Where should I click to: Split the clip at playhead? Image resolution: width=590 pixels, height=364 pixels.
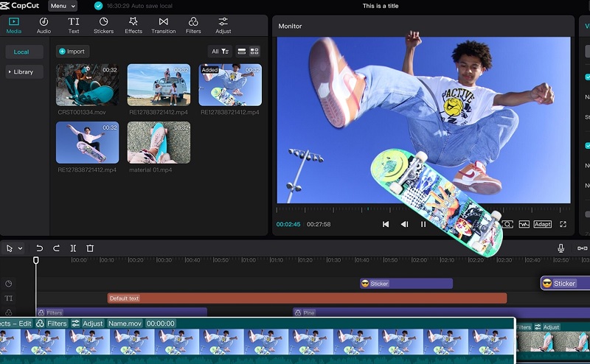point(73,248)
